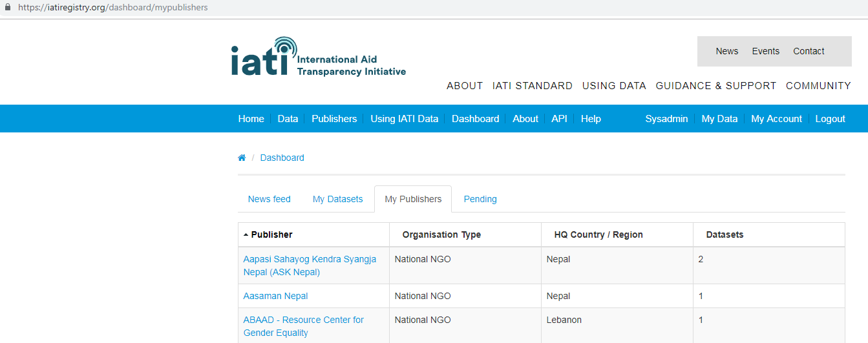Open the Contact link
Screen dimensions: 868x343
[x=809, y=51]
